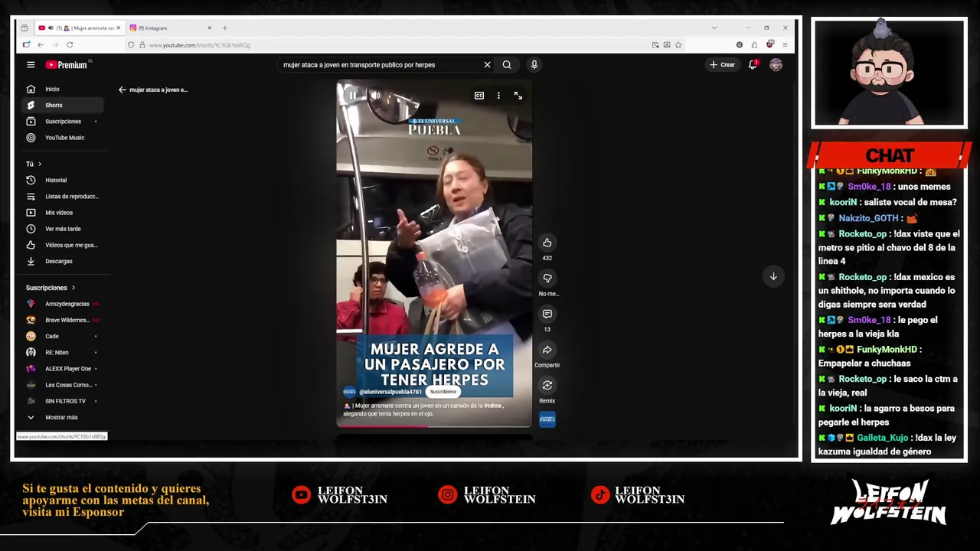Share the Short via Compartir

point(547,350)
